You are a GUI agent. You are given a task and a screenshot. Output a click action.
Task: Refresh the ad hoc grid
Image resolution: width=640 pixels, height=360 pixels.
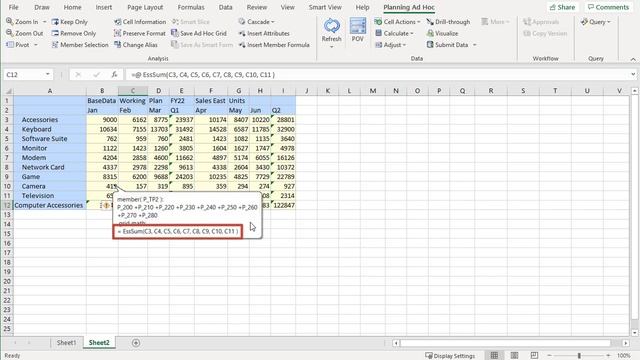[x=331, y=29]
